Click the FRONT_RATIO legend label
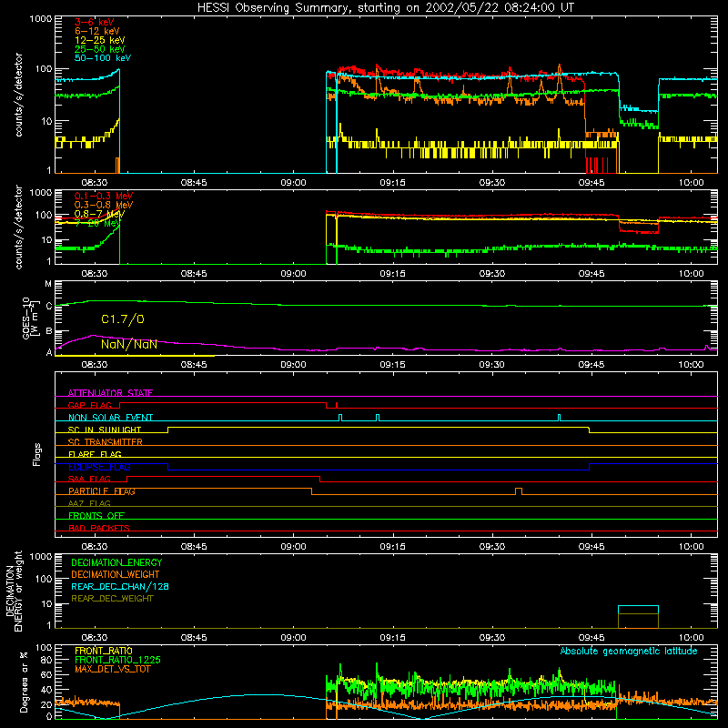The width and height of the screenshot is (728, 728). click(x=104, y=651)
